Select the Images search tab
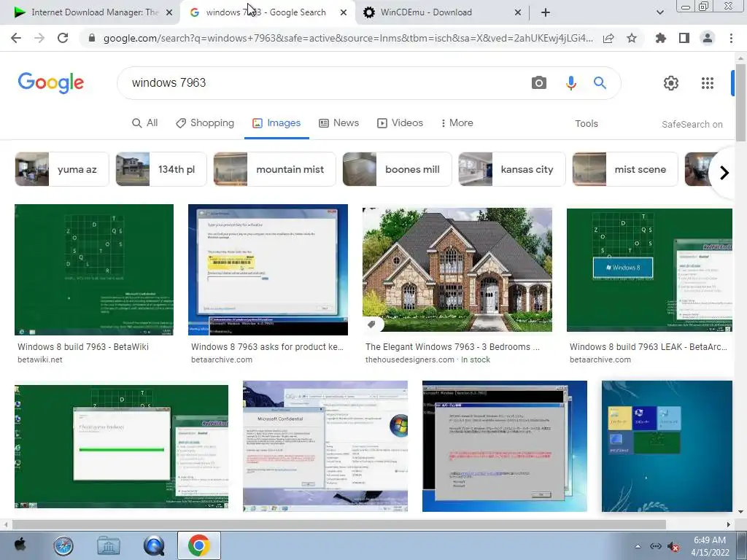Image resolution: width=747 pixels, height=560 pixels. coord(276,122)
